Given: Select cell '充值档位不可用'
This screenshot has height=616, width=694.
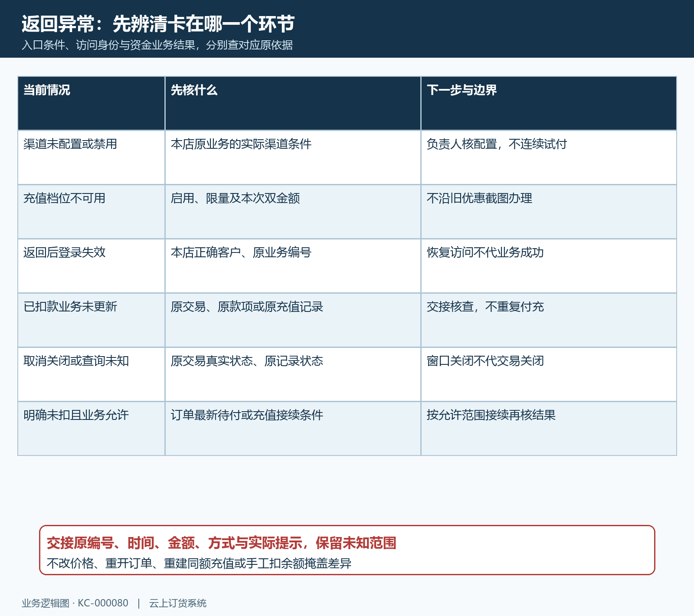Looking at the screenshot, I should pos(92,212).
